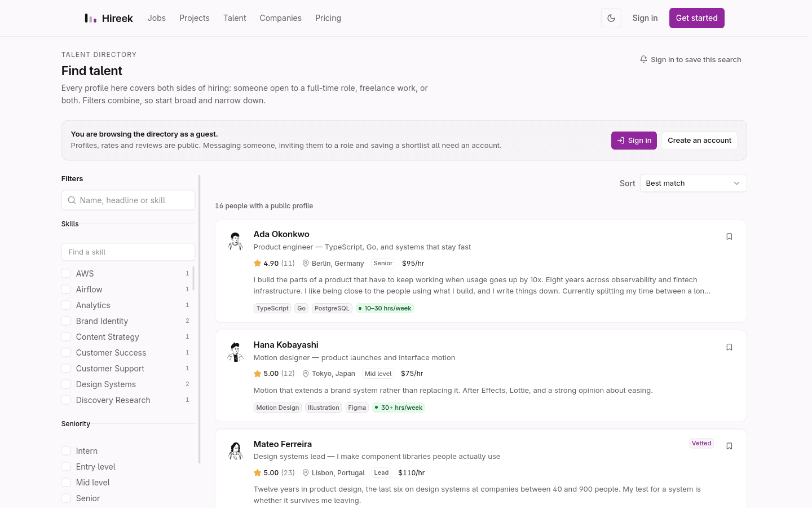Enable the Brand Identity skill checkbox
The width and height of the screenshot is (812, 508).
66,321
